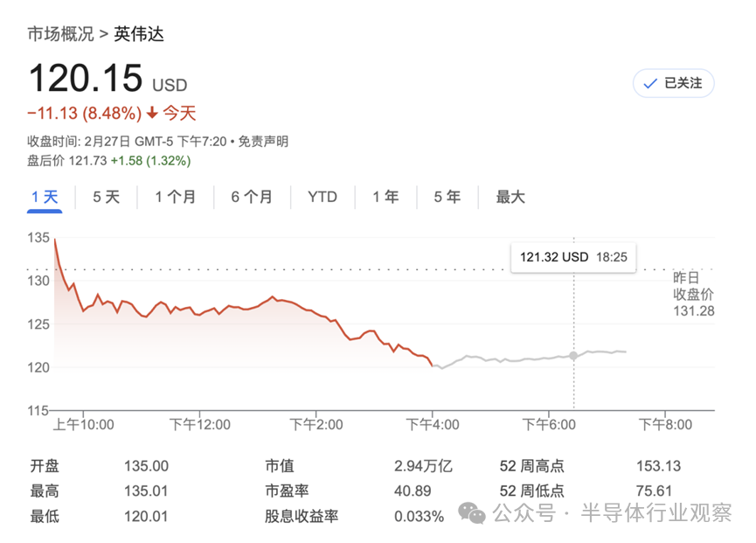The image size is (756, 543).
Task: Click the WeChat logo icon in watermark
Action: pyautogui.click(x=472, y=512)
